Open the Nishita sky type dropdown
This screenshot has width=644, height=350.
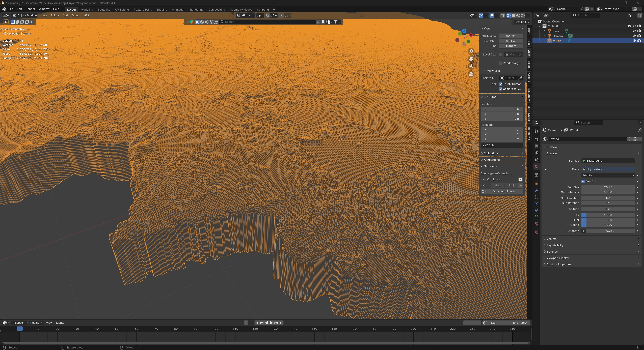pos(608,175)
